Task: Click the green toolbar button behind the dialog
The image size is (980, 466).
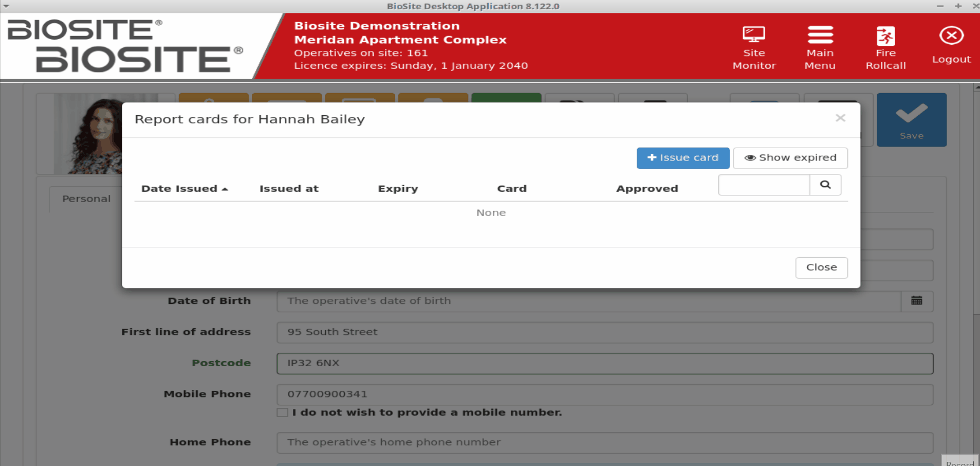Action: click(x=506, y=98)
